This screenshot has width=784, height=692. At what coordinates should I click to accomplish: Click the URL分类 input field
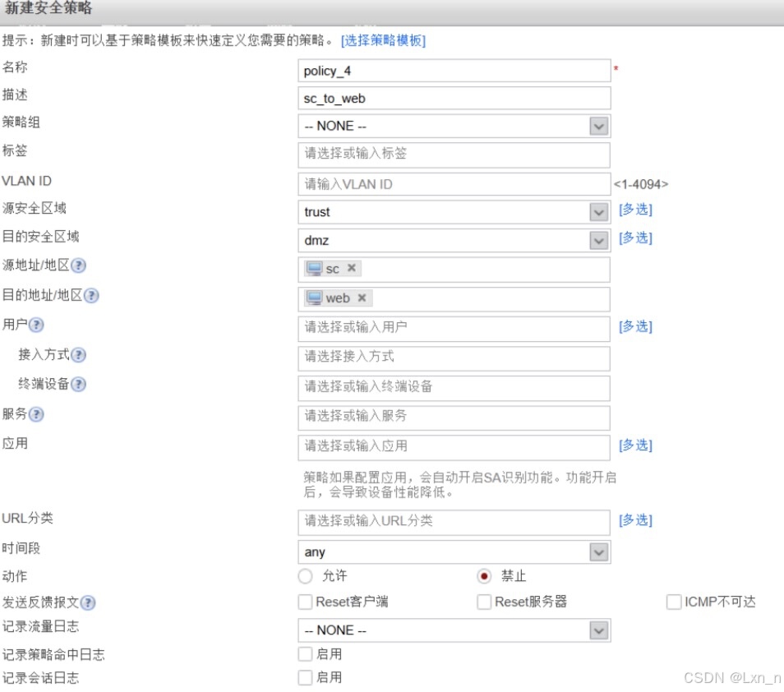click(454, 523)
